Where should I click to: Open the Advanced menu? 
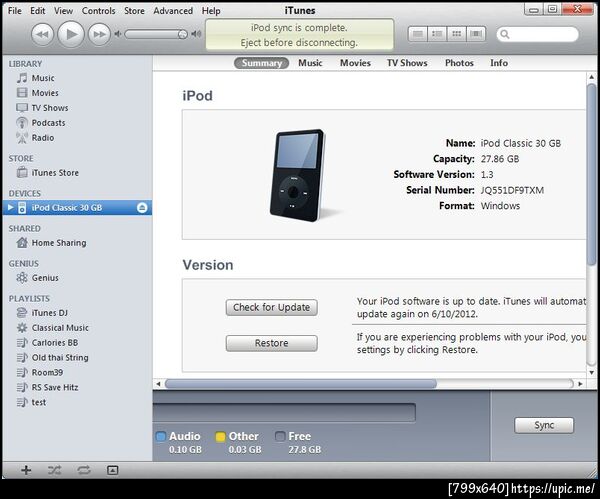pyautogui.click(x=173, y=11)
